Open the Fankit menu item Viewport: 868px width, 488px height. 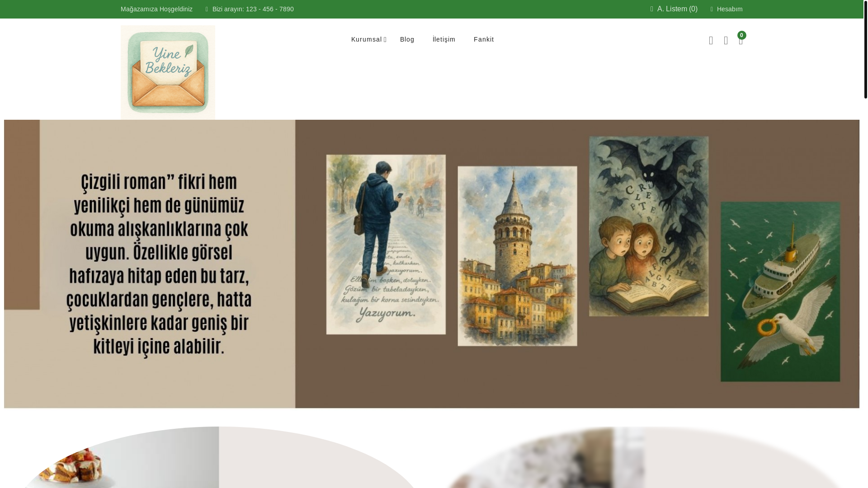(x=484, y=39)
